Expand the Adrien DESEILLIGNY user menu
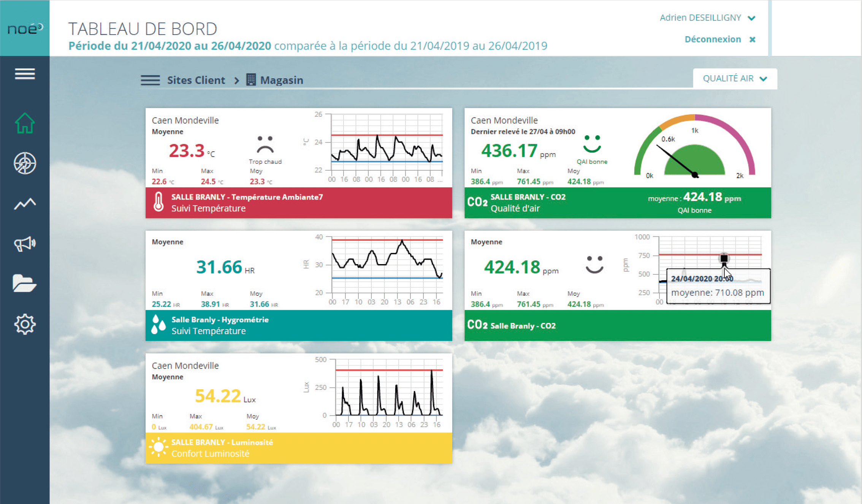 pyautogui.click(x=707, y=18)
